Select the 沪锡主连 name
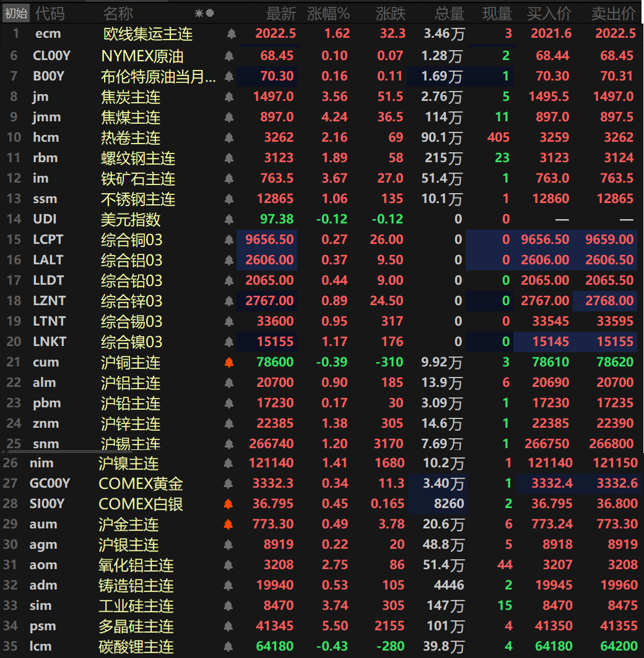Screen dimensions: 644x658 [x=131, y=443]
